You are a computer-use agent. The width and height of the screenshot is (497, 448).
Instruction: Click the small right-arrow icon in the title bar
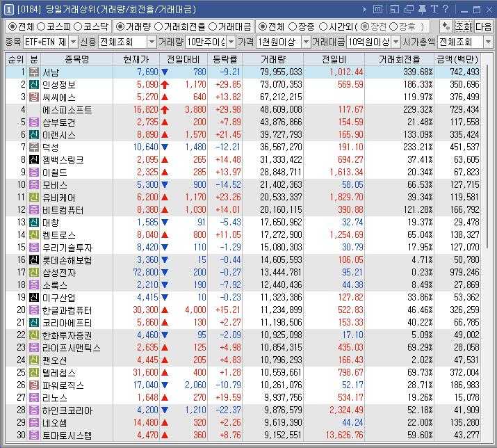[x=365, y=10]
